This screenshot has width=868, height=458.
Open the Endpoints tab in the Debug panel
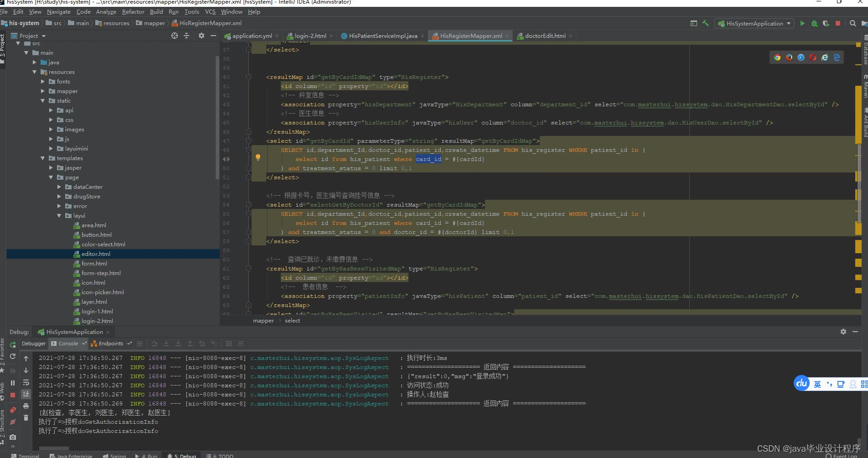click(x=111, y=343)
